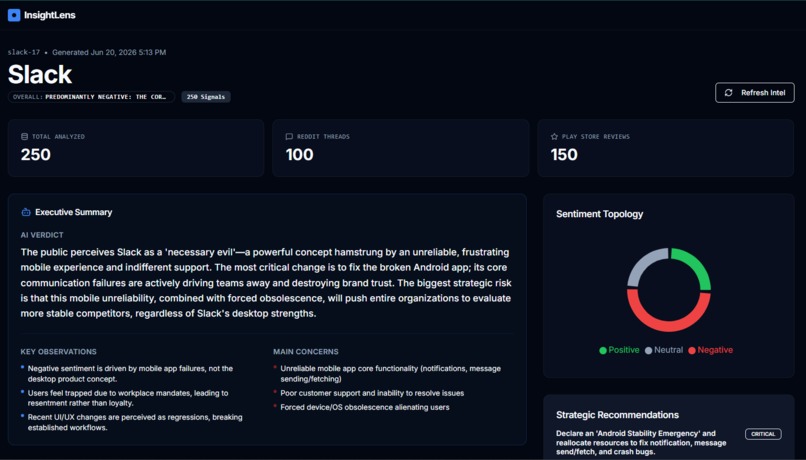This screenshot has height=460, width=806.
Task: Click the KEY OBSERVATIONS heading
Action: tap(59, 352)
